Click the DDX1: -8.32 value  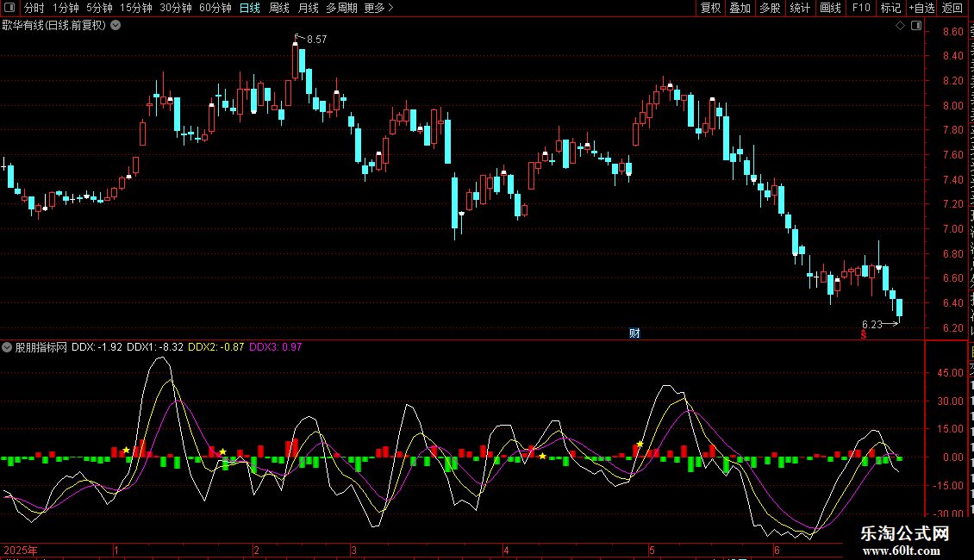(x=155, y=347)
